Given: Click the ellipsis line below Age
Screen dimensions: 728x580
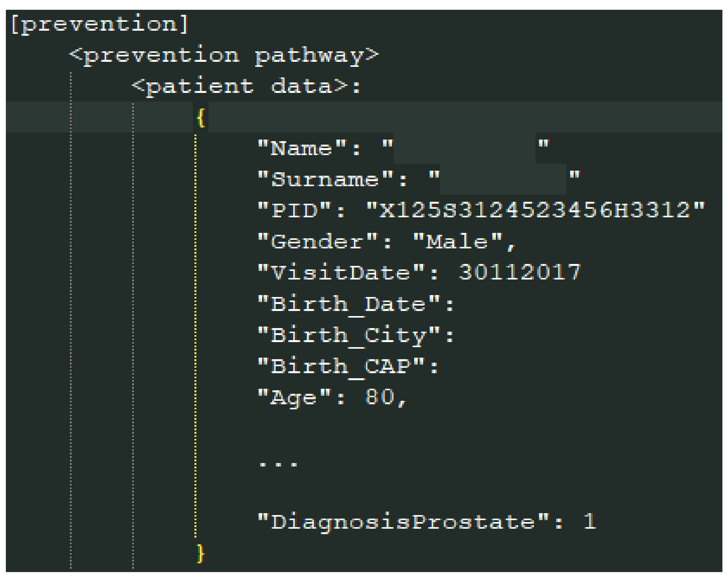Looking at the screenshot, I should pos(278,463).
